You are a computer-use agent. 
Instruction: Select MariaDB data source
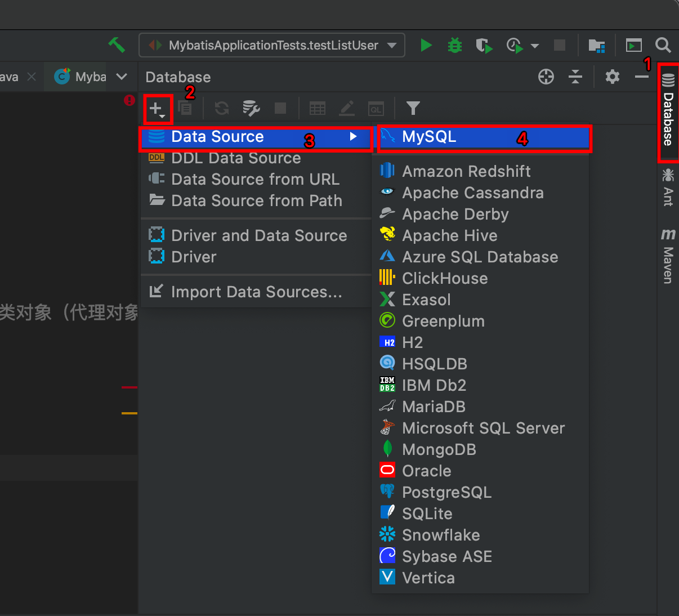point(480,407)
